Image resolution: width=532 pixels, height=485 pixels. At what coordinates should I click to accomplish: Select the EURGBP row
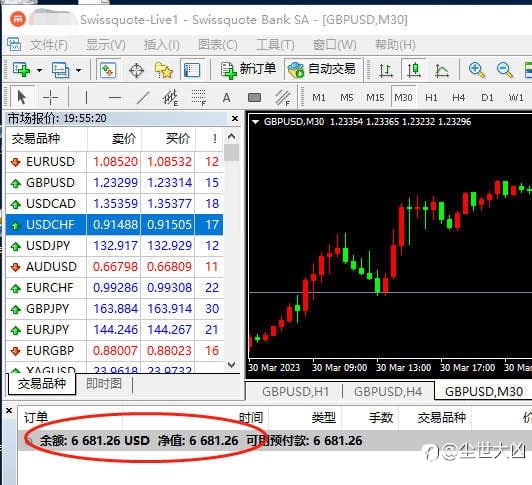(x=114, y=351)
